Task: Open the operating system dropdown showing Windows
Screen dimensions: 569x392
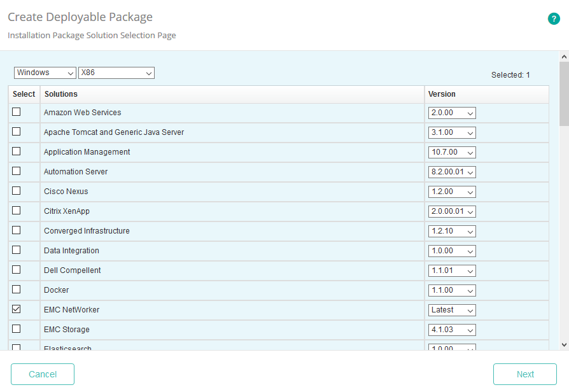Action: (45, 73)
